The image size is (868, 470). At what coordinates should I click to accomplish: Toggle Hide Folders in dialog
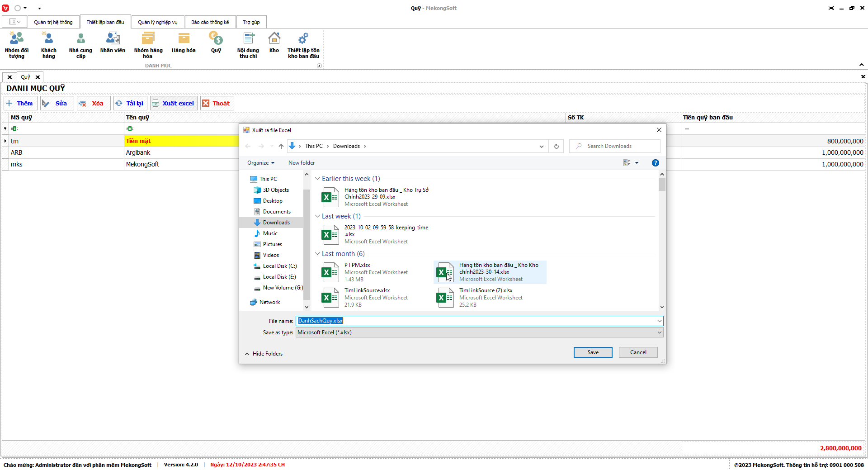coord(264,354)
